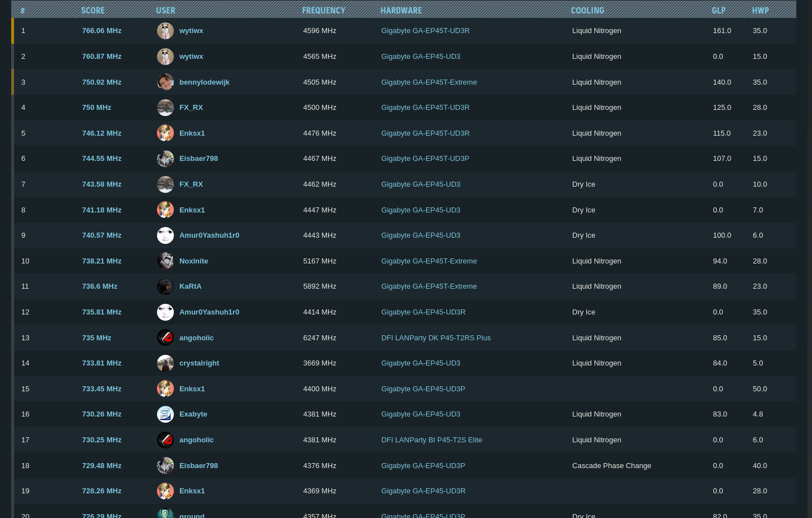Open Gigabyte GA-EP45-UD3 hardware in rank 2
812x518 pixels.
click(421, 57)
